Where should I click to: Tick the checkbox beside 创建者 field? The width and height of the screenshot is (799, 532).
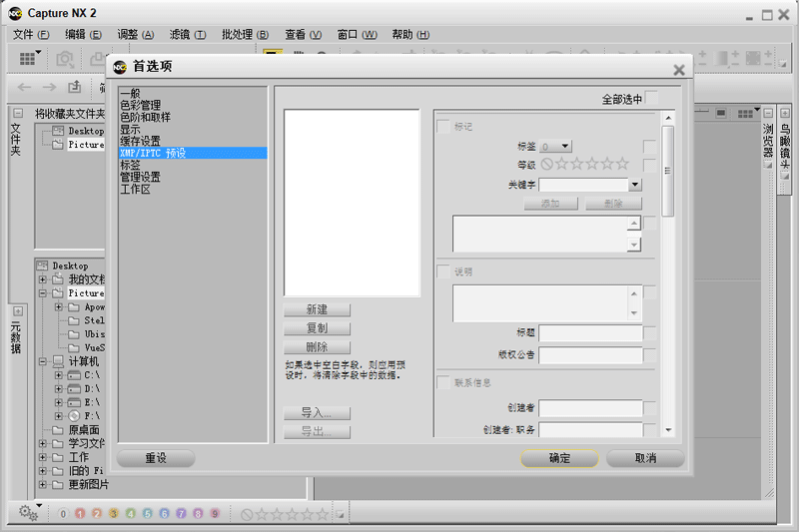pos(650,408)
